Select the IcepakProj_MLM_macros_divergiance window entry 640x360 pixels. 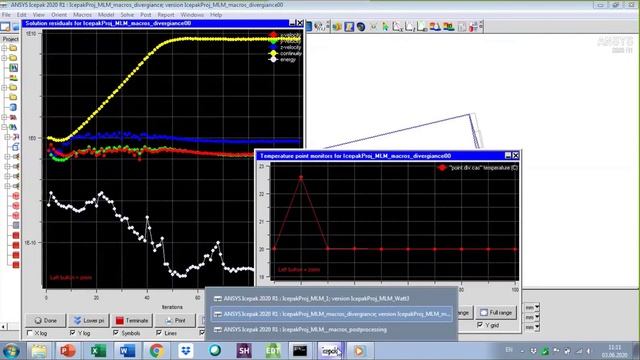(331, 314)
